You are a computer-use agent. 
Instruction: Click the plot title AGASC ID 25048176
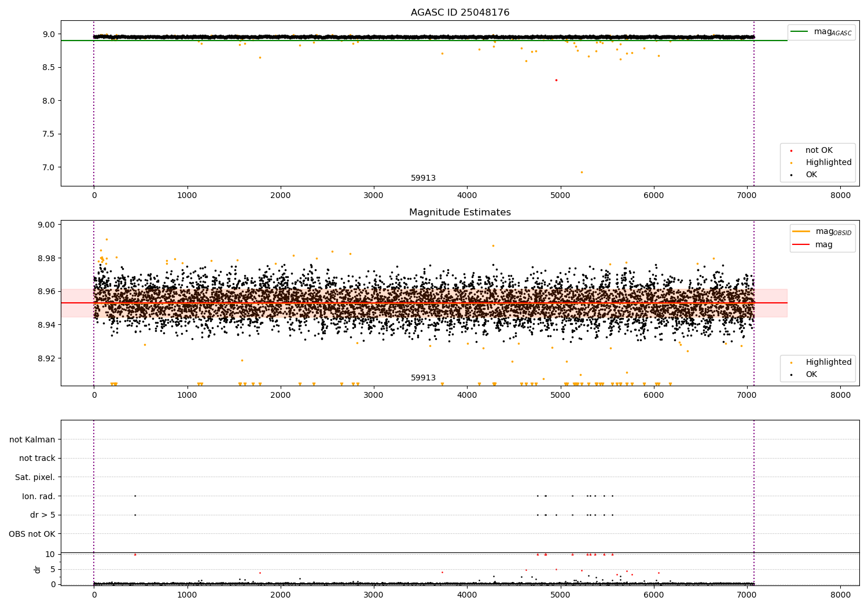tap(460, 13)
